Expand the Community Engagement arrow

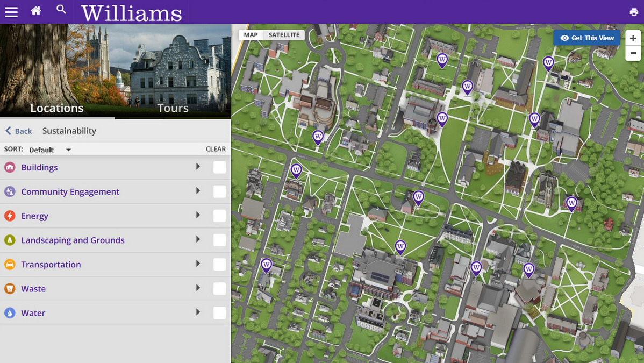198,191
